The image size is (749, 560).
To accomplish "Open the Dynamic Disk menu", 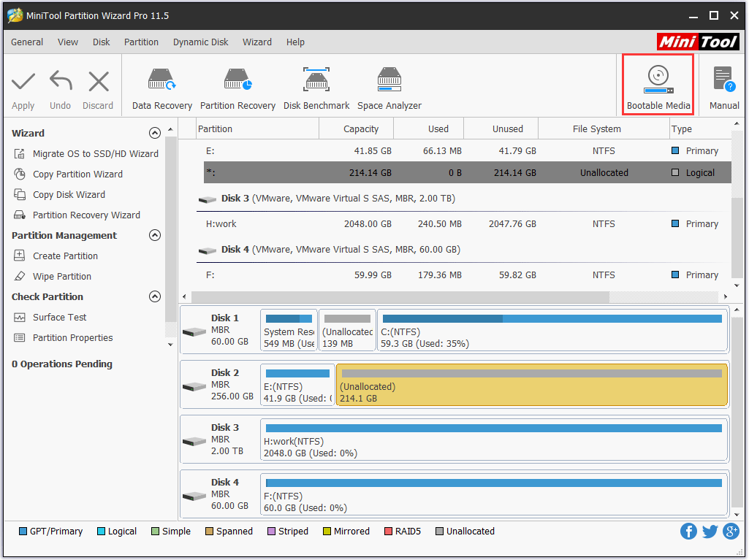I will pyautogui.click(x=201, y=42).
